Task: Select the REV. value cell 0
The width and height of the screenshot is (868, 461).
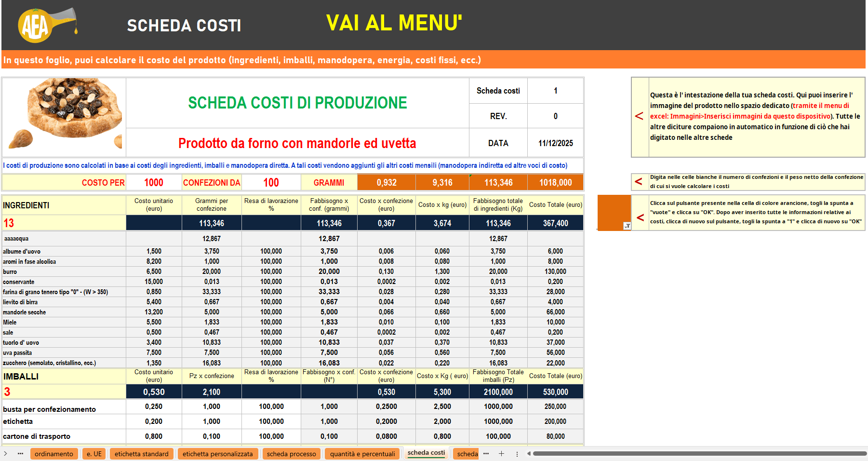Action: [x=555, y=116]
